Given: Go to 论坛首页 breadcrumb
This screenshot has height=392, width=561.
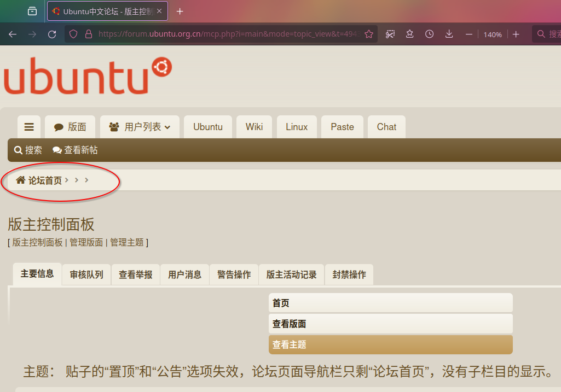Looking at the screenshot, I should tap(39, 180).
